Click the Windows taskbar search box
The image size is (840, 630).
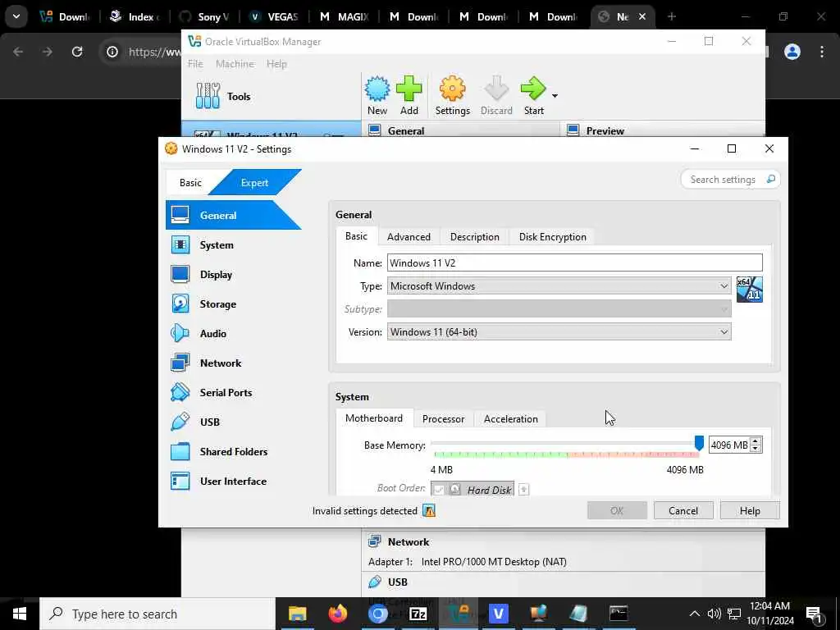(157, 614)
